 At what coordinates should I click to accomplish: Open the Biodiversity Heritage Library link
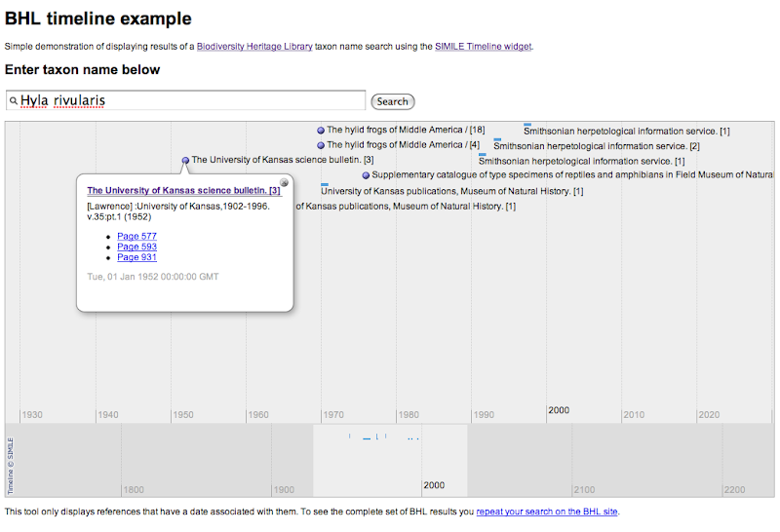(x=255, y=46)
